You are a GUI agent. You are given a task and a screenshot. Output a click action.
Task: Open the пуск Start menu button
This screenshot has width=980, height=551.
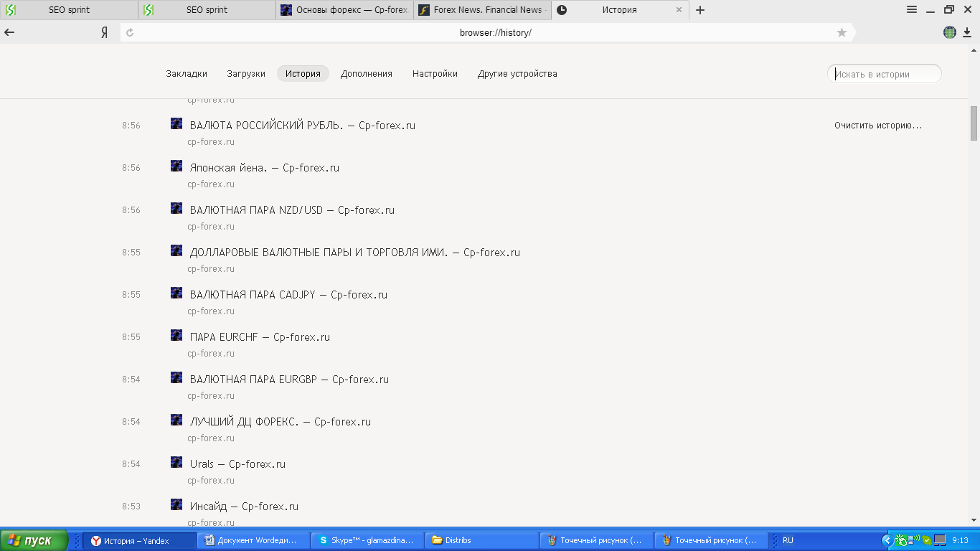34,540
